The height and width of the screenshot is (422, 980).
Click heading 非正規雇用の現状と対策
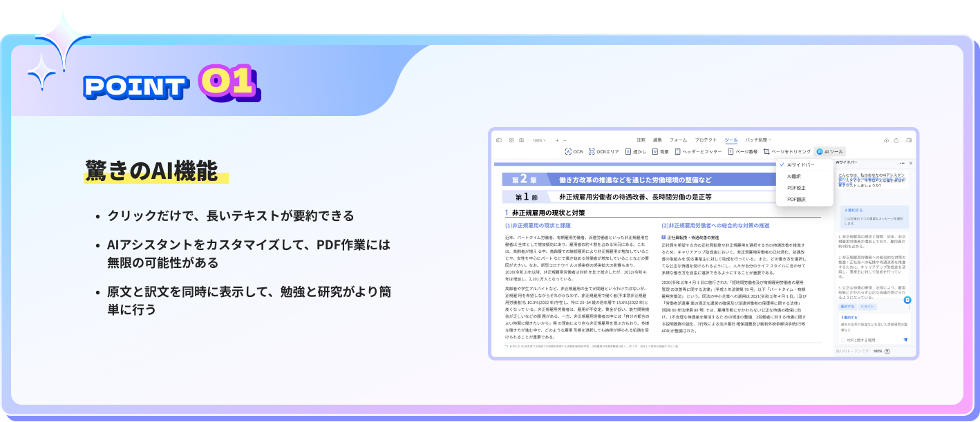(550, 213)
